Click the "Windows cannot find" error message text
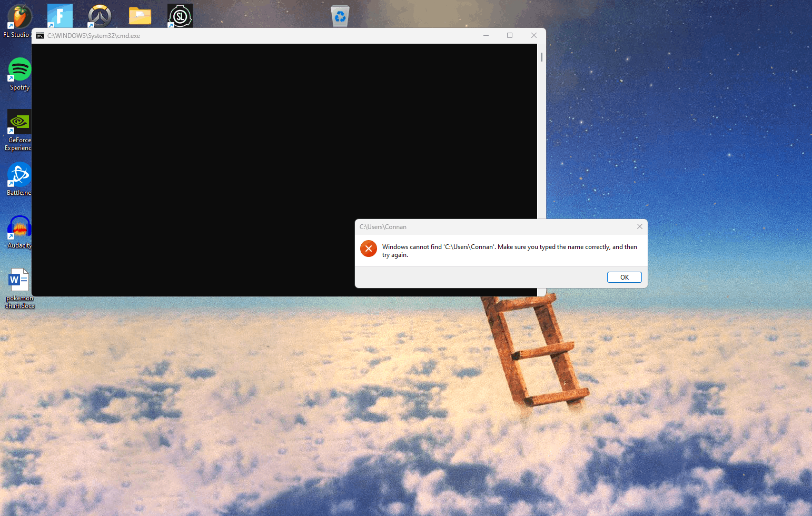The height and width of the screenshot is (516, 812). [x=510, y=251]
